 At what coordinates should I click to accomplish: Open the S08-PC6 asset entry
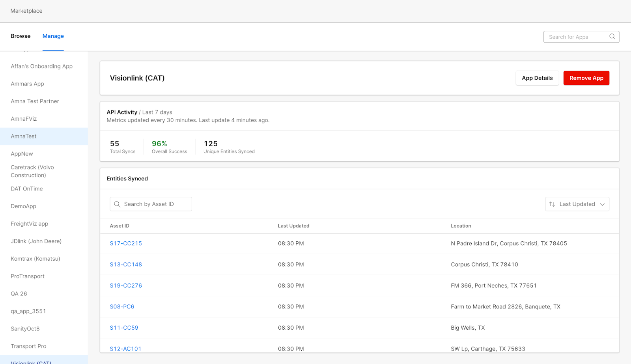coord(122,307)
